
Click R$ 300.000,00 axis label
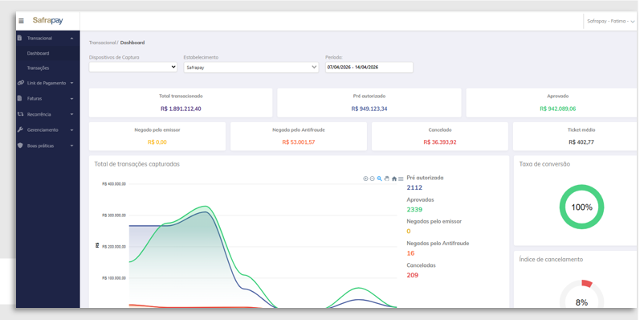pos(114,215)
